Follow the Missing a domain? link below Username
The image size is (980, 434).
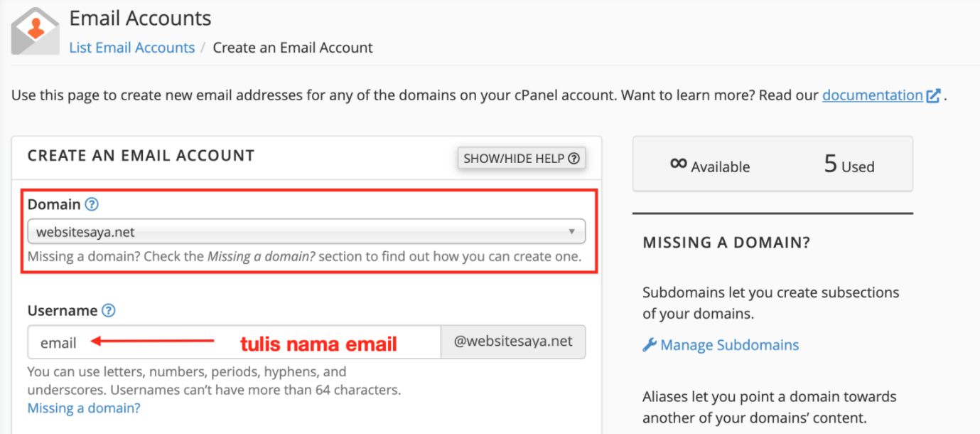(x=84, y=408)
